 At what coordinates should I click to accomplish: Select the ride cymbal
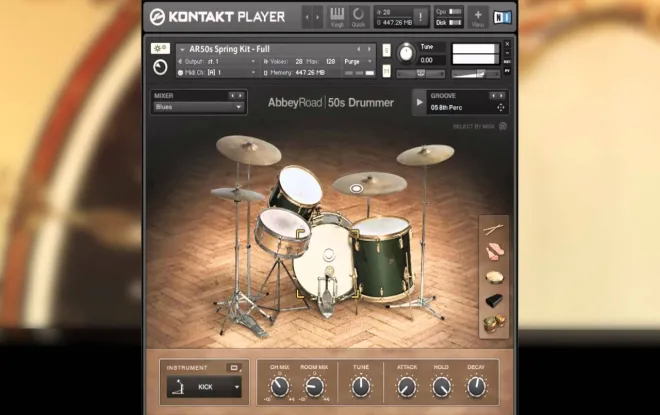370,184
